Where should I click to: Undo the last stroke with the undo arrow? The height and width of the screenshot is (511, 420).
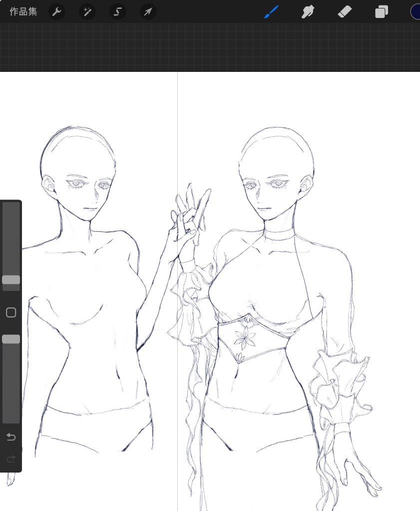click(x=11, y=437)
